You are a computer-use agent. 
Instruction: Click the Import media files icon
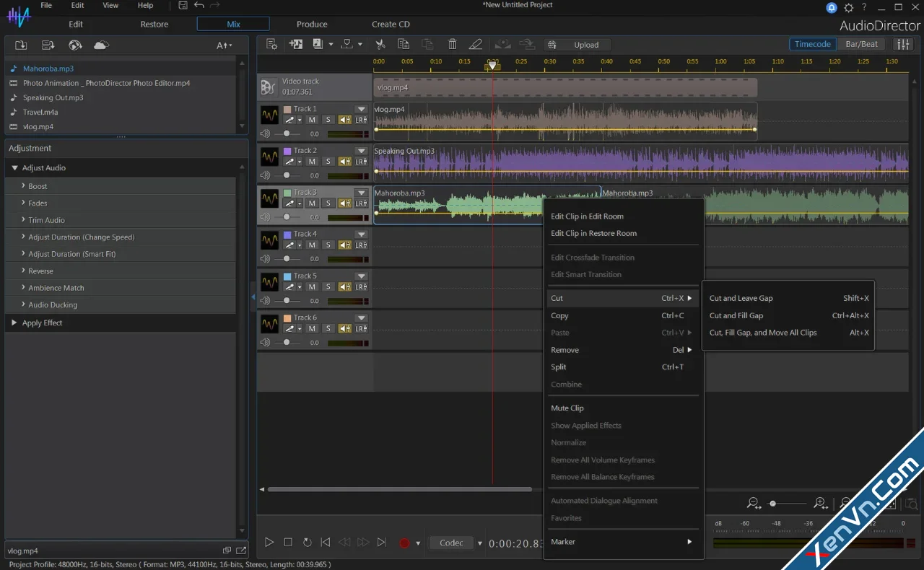[x=21, y=45]
